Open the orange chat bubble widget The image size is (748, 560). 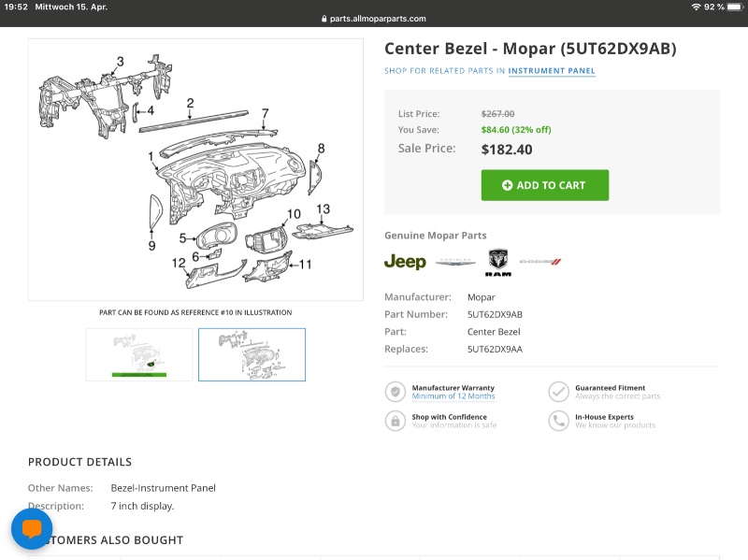coord(32,529)
